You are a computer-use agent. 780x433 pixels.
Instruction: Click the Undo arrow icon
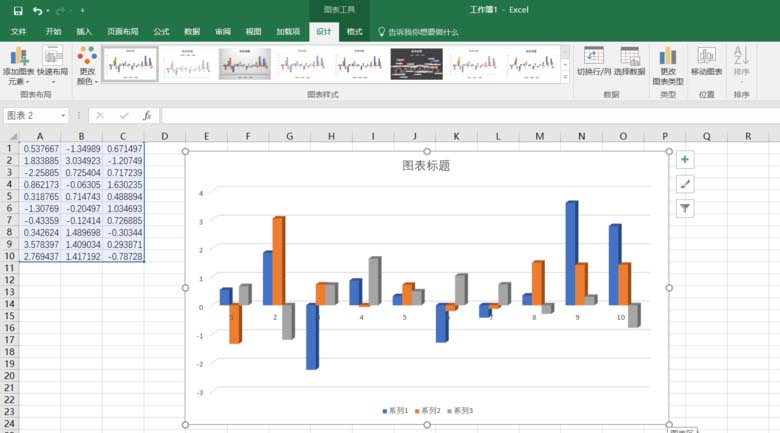point(37,10)
